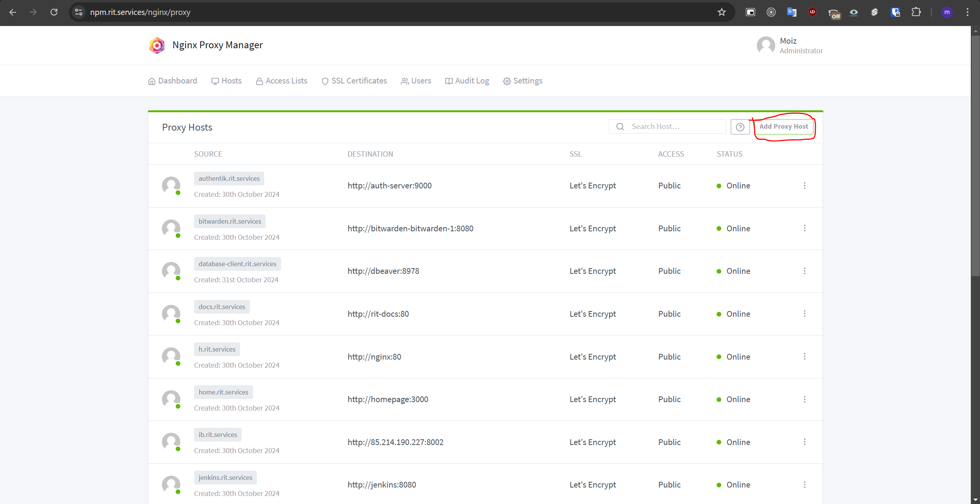Focus the Search Host input field
The width and height of the screenshot is (980, 504).
pyautogui.click(x=667, y=127)
